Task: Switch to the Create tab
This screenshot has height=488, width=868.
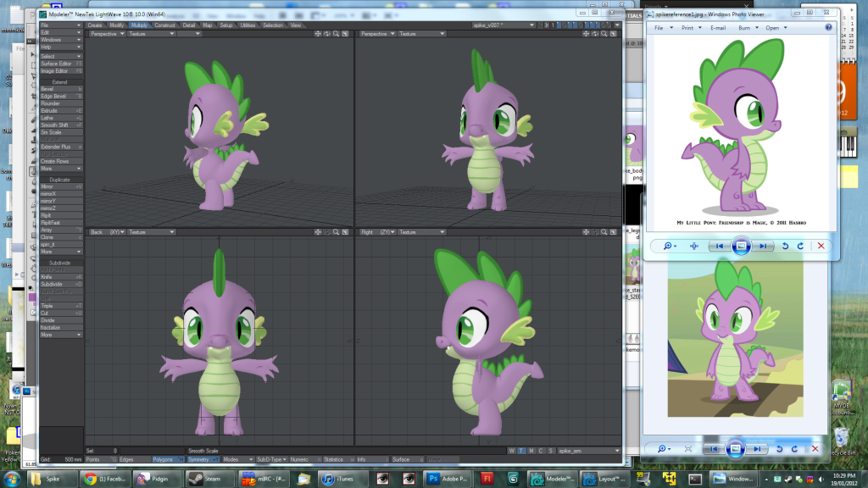Action: coord(95,25)
